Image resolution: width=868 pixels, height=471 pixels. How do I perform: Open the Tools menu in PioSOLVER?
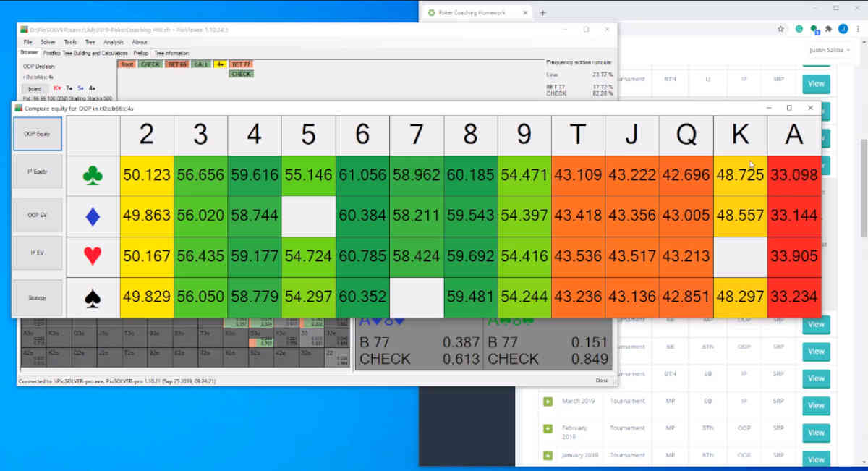69,42
